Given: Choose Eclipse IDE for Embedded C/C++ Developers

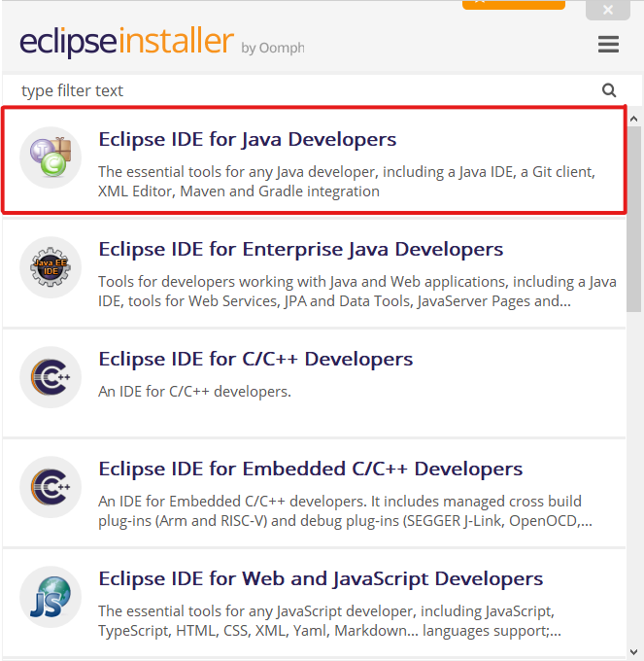Looking at the screenshot, I should coord(314,493).
